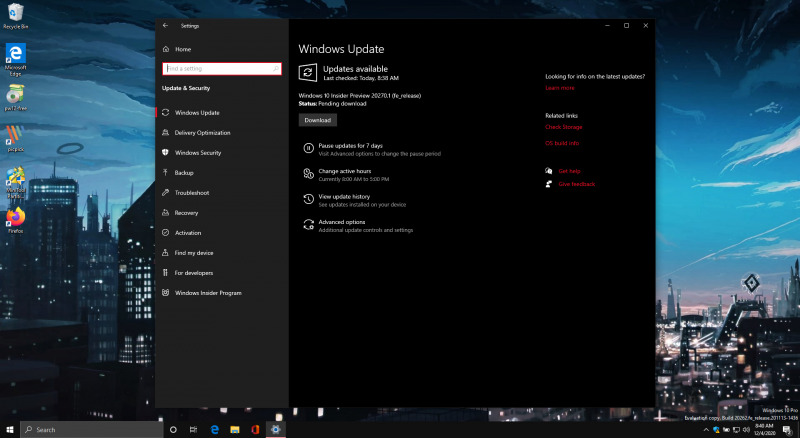Click the Get help link

pos(569,172)
